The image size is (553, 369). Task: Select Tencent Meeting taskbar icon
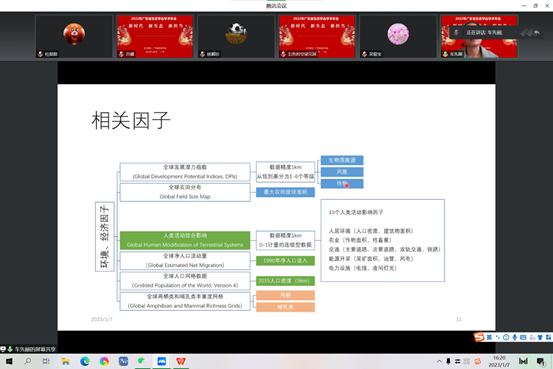point(162,361)
